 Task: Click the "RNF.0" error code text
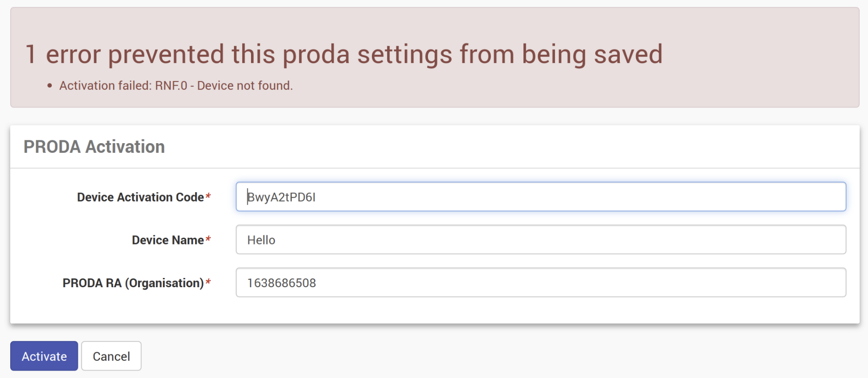coord(171,86)
